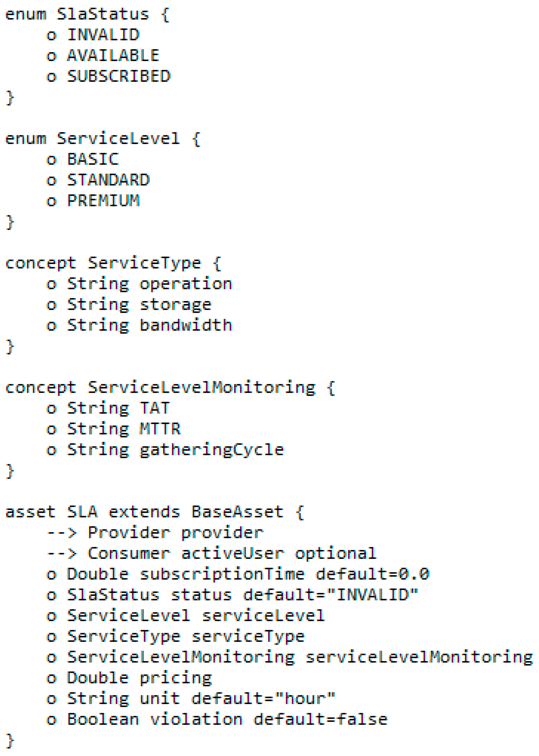Click the STANDARD enum value
This screenshot has width=539, height=756.
(109, 180)
